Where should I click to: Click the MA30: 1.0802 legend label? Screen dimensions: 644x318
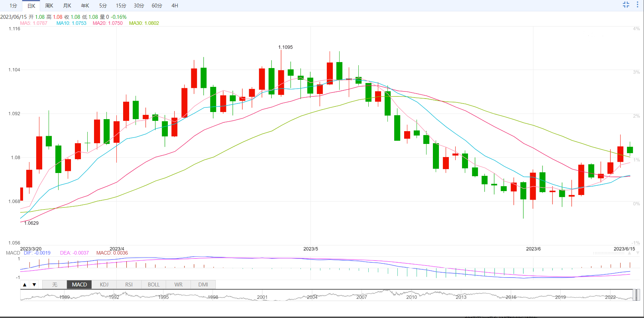click(x=144, y=23)
